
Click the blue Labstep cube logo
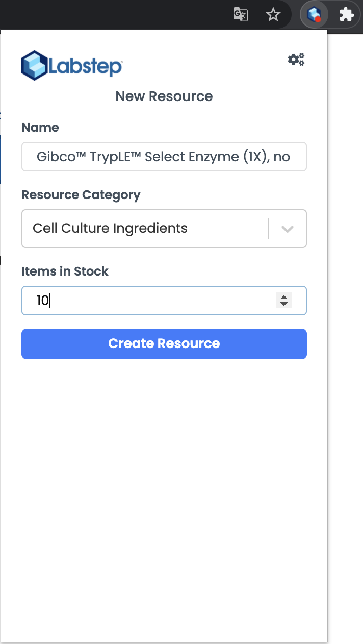click(x=34, y=65)
